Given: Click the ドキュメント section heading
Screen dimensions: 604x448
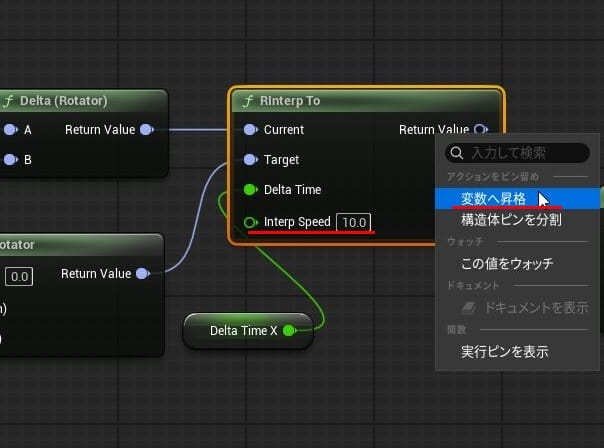Looking at the screenshot, I should click(x=473, y=285).
